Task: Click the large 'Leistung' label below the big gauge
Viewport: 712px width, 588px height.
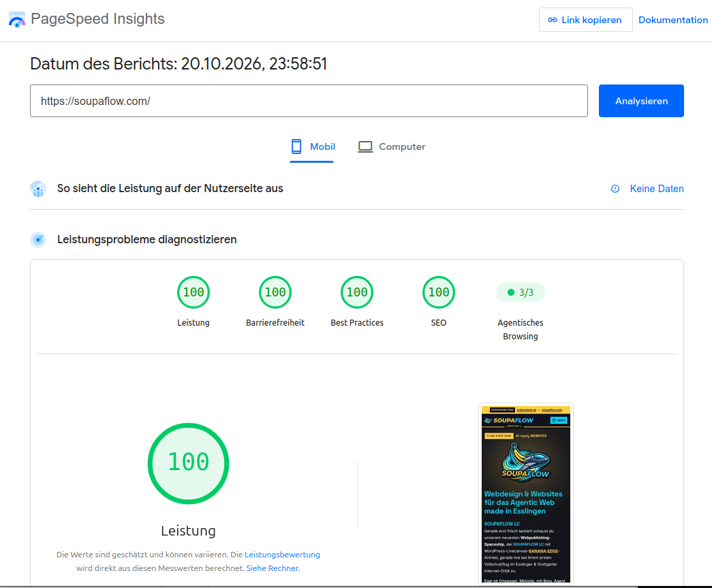Action: (x=189, y=530)
